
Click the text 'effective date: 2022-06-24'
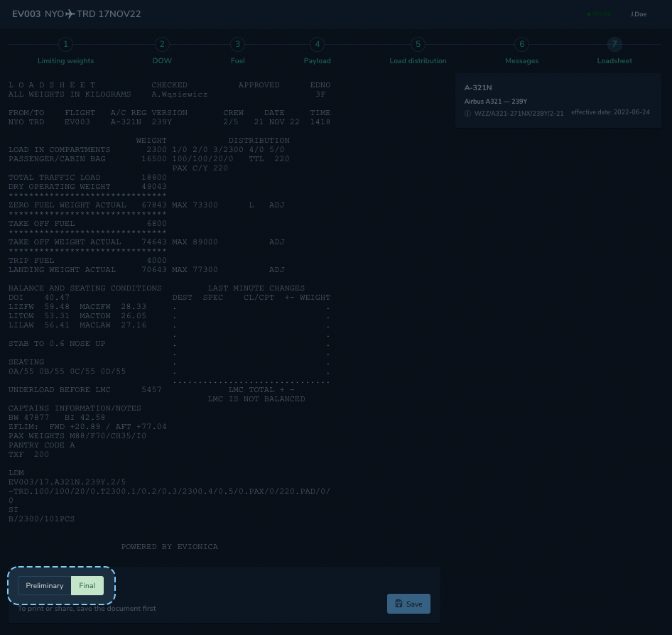click(x=610, y=112)
